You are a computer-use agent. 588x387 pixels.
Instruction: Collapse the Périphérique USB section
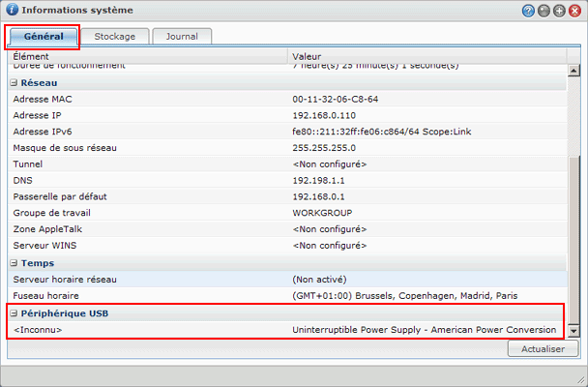14,313
